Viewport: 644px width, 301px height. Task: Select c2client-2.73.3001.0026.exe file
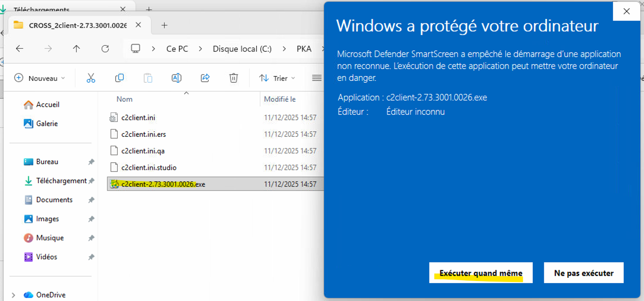click(x=215, y=184)
